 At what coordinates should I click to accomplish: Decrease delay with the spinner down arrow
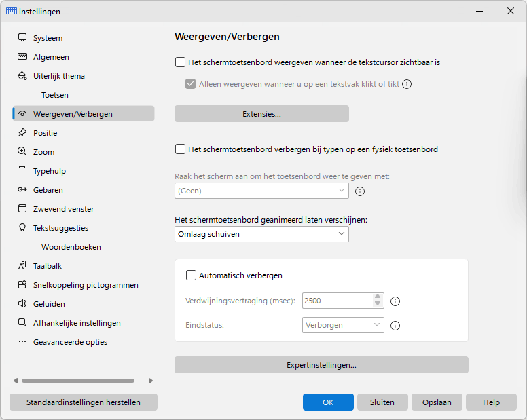378,304
